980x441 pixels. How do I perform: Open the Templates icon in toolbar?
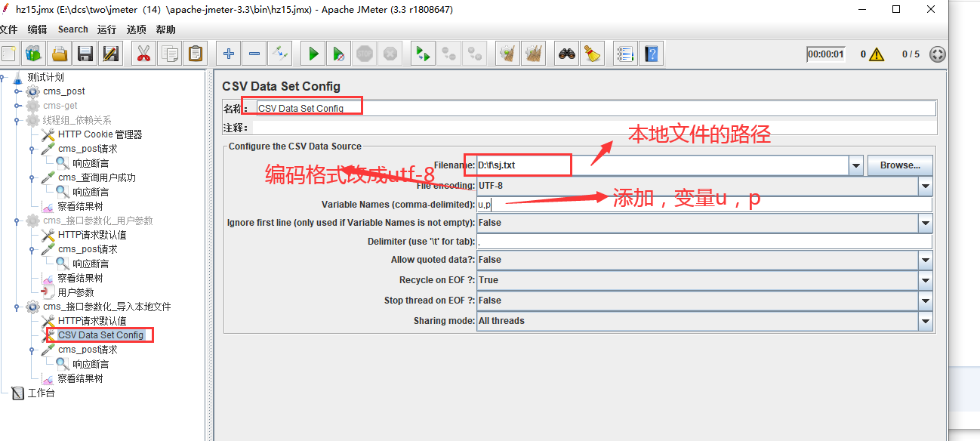point(33,54)
